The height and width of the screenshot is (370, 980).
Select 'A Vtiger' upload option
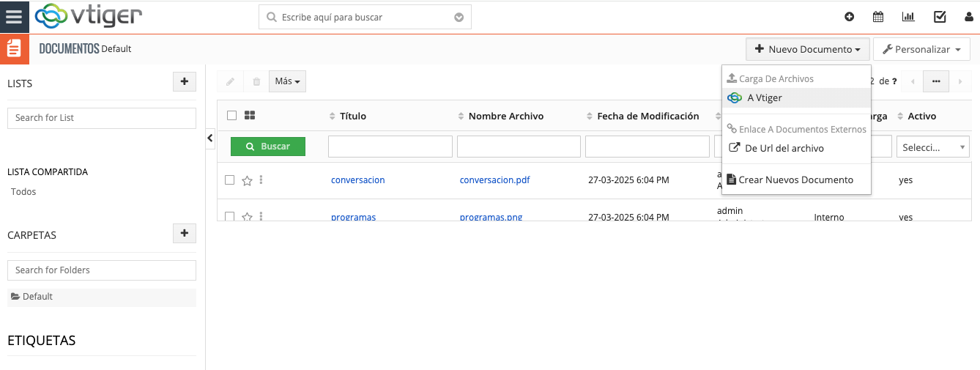tap(764, 97)
